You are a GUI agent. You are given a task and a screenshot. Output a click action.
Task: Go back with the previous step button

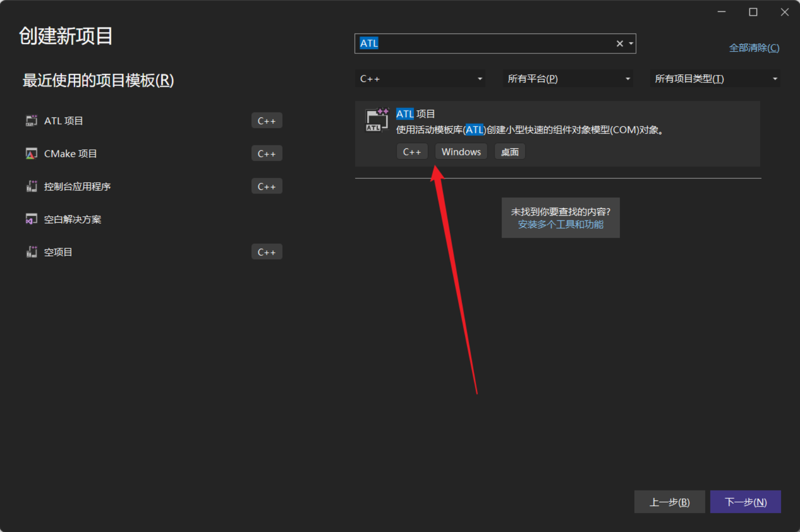(669, 502)
